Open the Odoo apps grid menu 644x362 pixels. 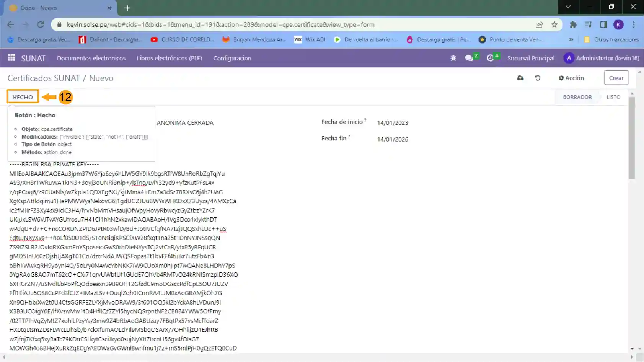pos(11,58)
